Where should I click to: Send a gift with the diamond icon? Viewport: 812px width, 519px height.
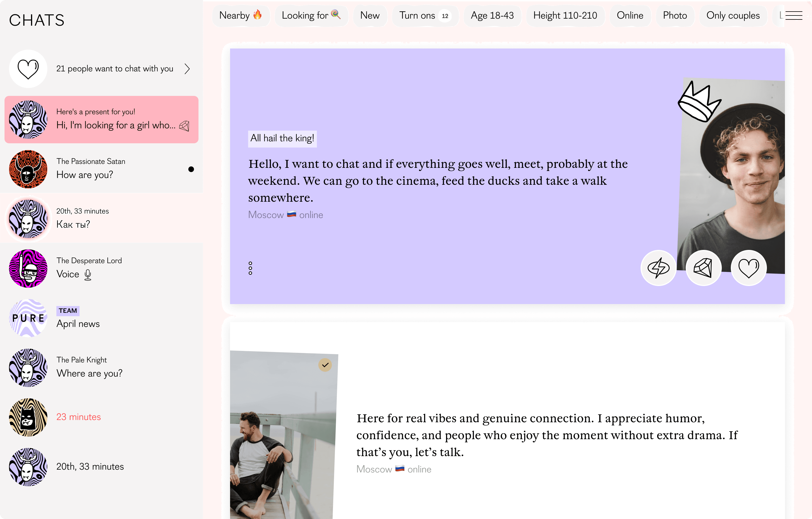[703, 268]
